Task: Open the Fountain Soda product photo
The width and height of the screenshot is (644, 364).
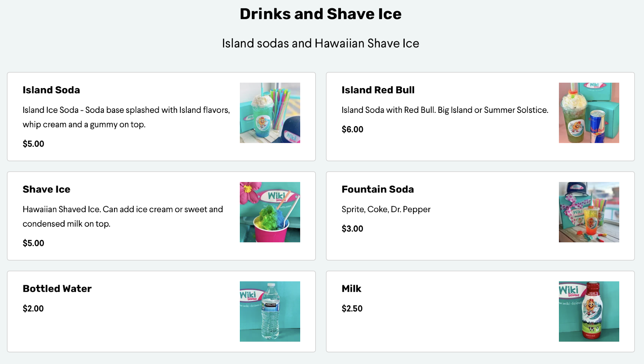Action: [589, 212]
